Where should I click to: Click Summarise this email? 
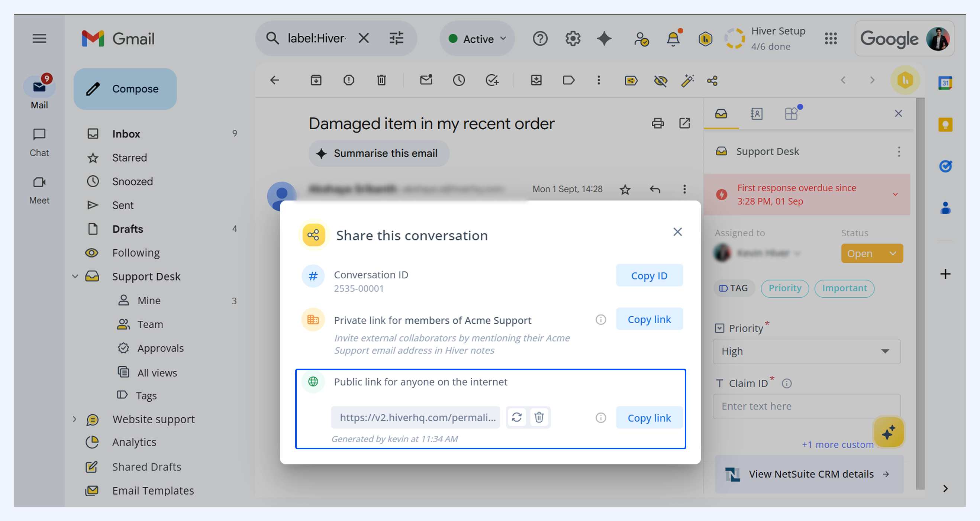click(x=379, y=153)
